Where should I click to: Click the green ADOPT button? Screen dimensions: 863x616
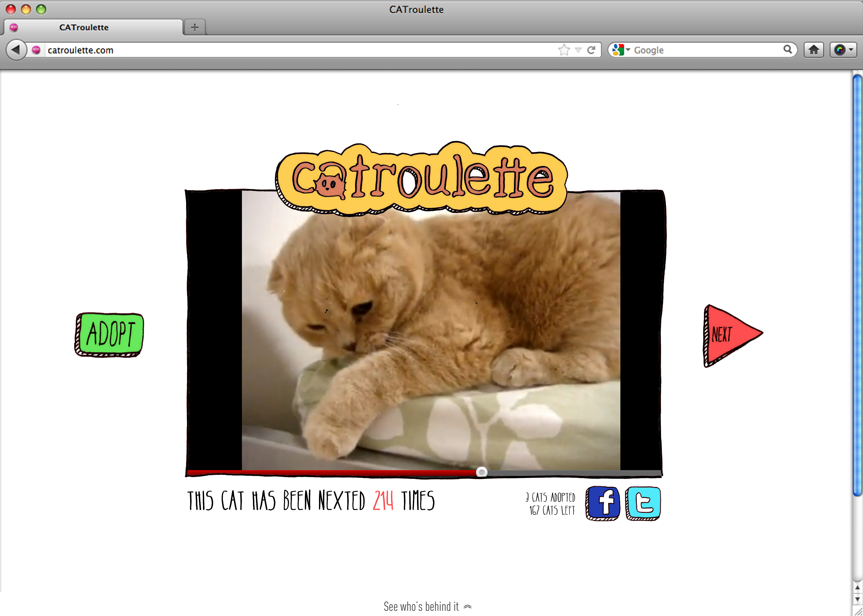pos(109,335)
